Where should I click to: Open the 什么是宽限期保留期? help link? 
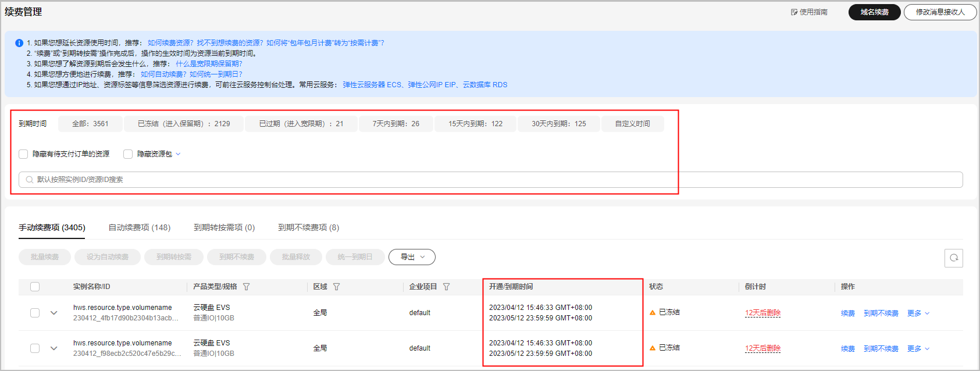pyautogui.click(x=209, y=64)
